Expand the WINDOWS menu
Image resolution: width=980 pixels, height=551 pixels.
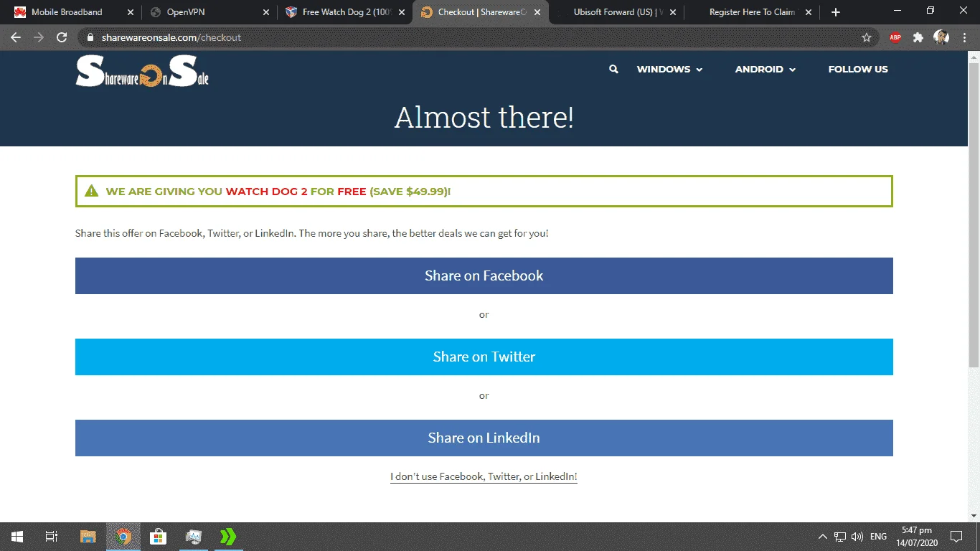coord(669,70)
